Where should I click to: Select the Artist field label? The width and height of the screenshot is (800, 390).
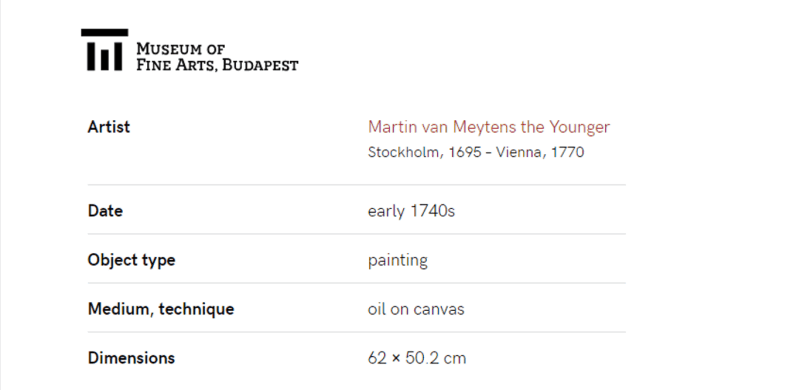pyautogui.click(x=109, y=127)
